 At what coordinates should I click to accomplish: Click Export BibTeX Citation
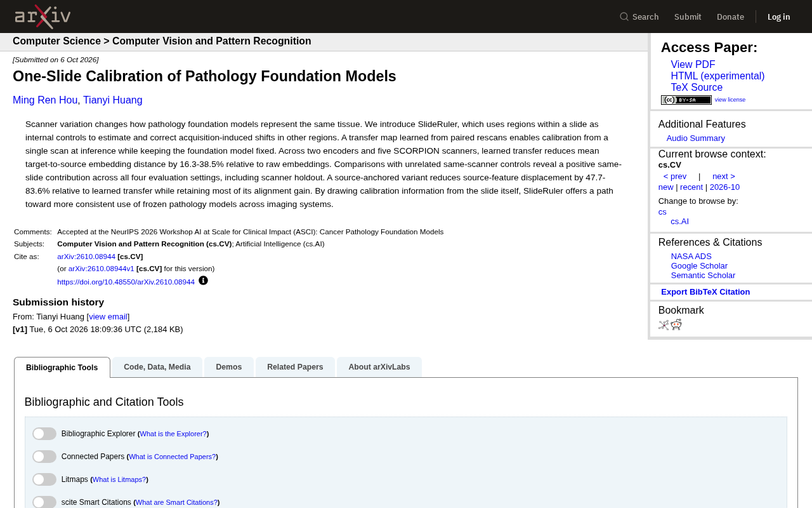pyautogui.click(x=705, y=292)
